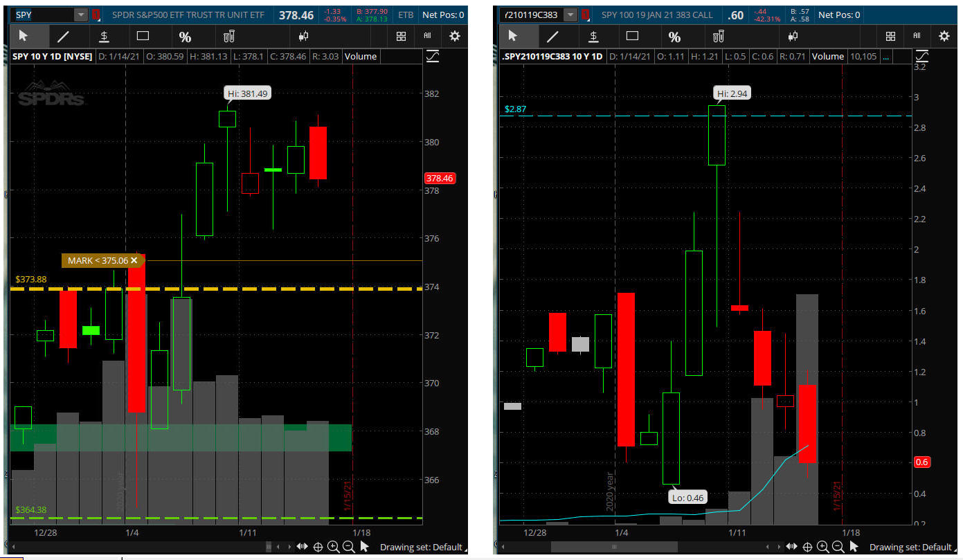This screenshot has width=963, height=560.
Task: Open chart style candlestick icon in option chart
Action: [x=793, y=37]
